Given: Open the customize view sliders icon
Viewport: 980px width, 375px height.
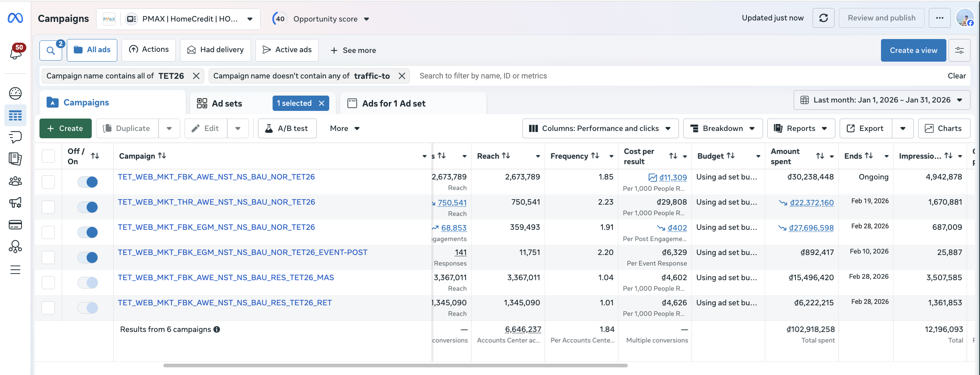Looking at the screenshot, I should click(x=959, y=50).
